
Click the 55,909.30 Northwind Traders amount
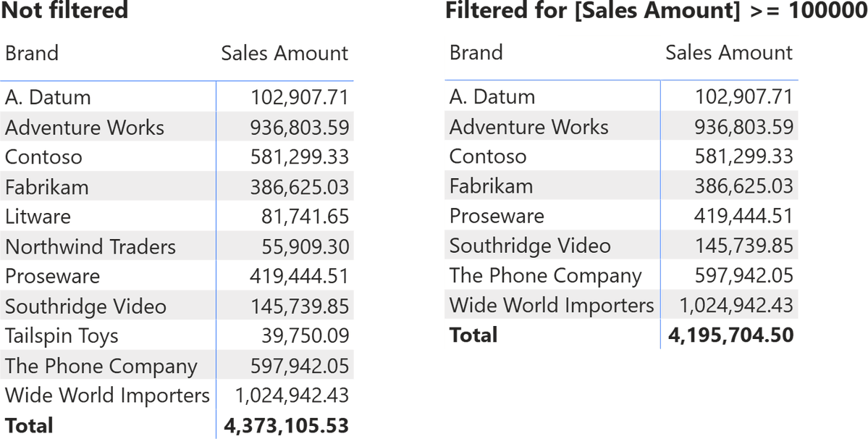(305, 246)
